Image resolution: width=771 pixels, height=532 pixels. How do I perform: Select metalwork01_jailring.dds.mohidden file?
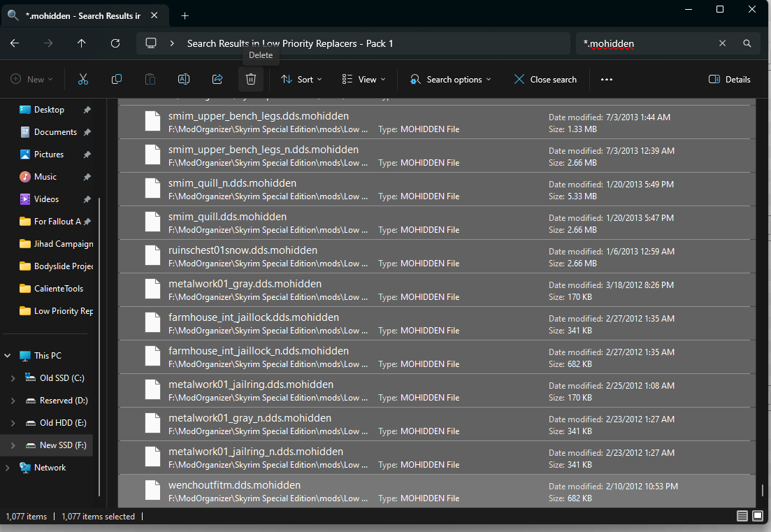click(437, 390)
